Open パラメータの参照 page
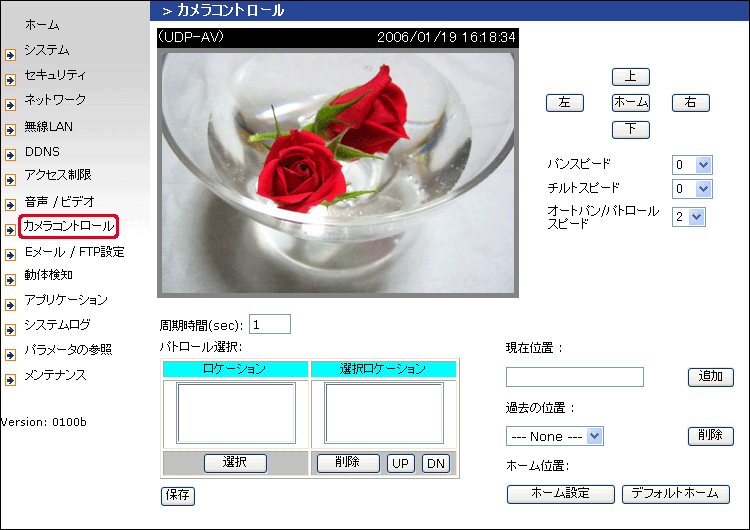The image size is (750, 530). 68,350
